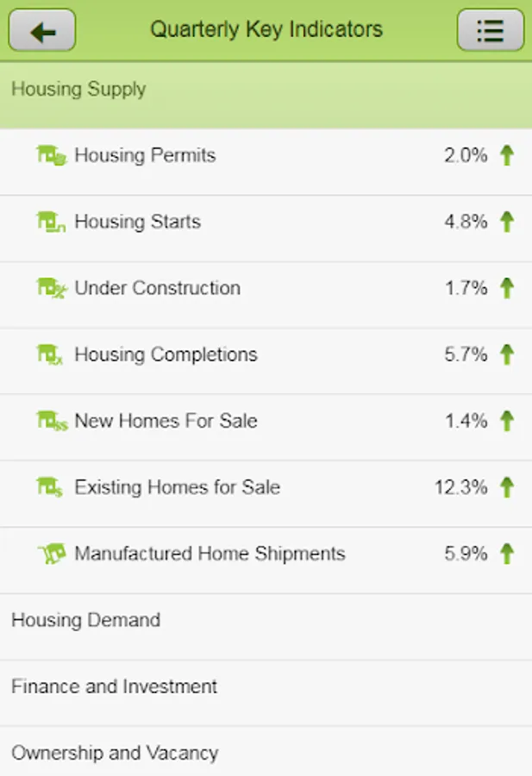Tap the 12.3% change value
This screenshot has width=532, height=776.
(x=461, y=488)
